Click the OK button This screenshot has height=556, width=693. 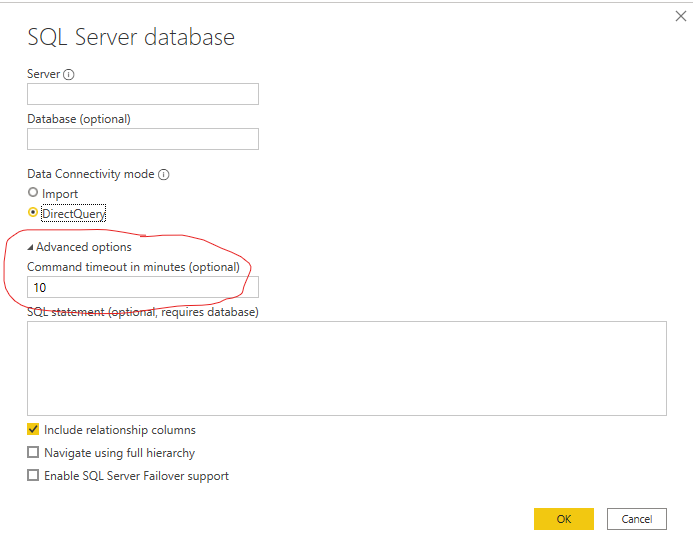click(564, 519)
